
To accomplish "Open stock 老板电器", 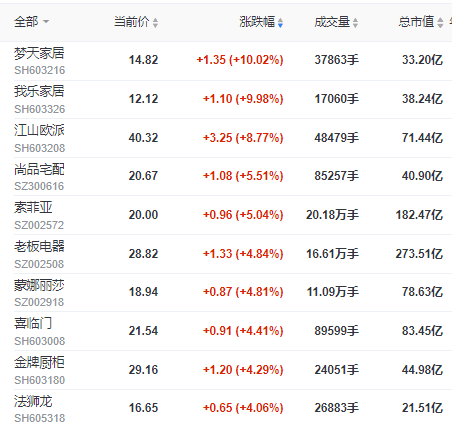I will coord(39,246).
